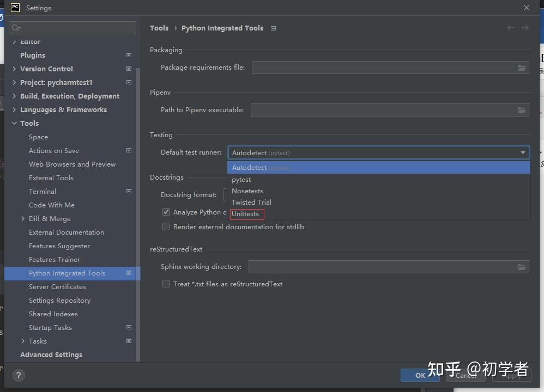
Task: Browse for the Pipenv executable path
Action: coord(522,110)
